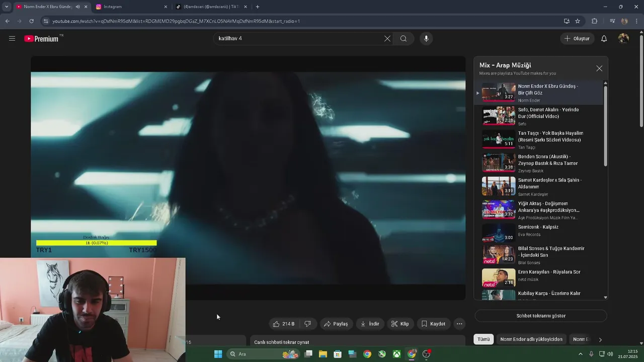Viewport: 644px width, 362px height.
Task: Open Samet Kardeşler x Sıla Şahin - Aldanırım
Action: point(549,183)
